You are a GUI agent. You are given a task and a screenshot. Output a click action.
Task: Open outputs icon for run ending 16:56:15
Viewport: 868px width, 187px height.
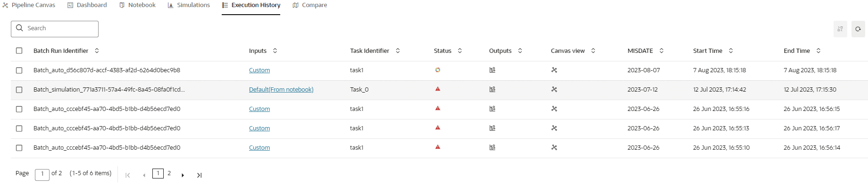click(492, 109)
